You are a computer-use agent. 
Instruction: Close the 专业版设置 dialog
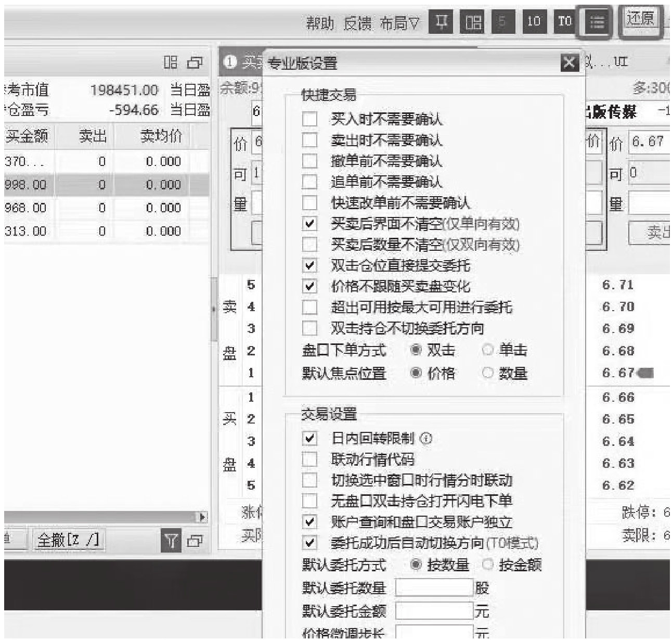[x=570, y=63]
